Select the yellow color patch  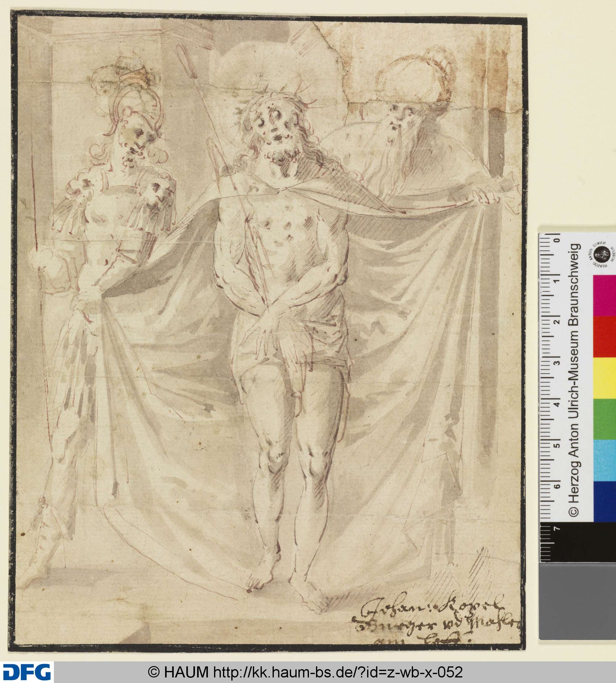[x=605, y=378]
